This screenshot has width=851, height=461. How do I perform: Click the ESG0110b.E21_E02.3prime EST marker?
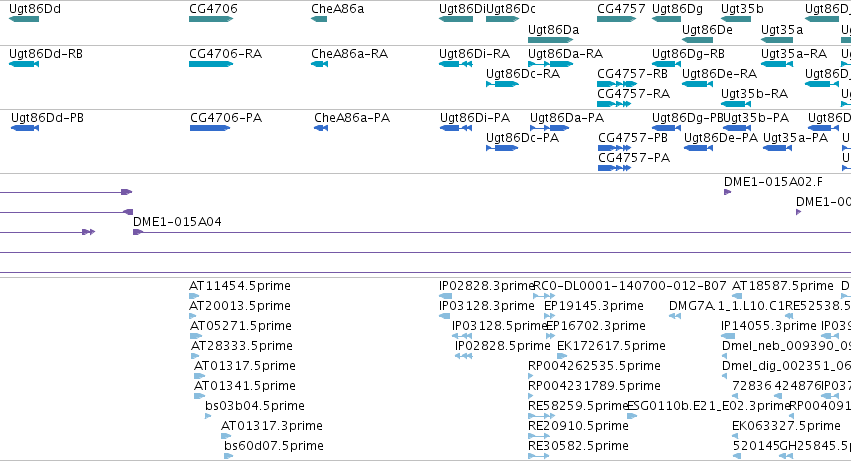pyautogui.click(x=632, y=416)
